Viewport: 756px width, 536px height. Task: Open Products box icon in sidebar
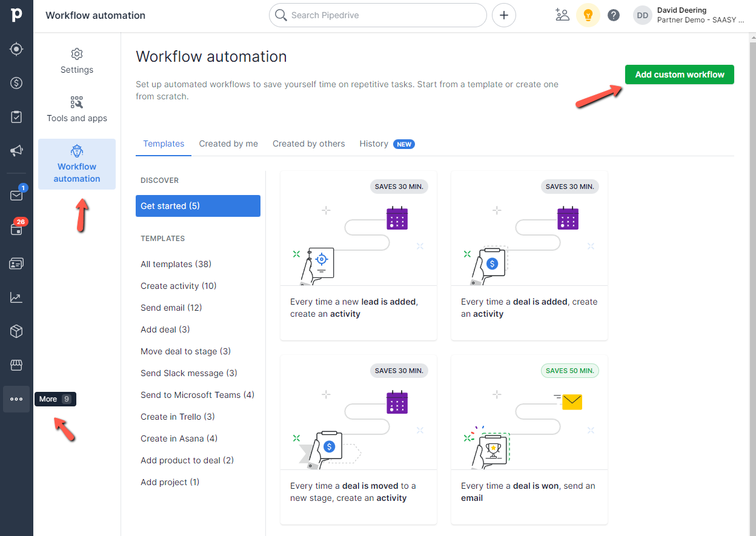[x=16, y=331]
